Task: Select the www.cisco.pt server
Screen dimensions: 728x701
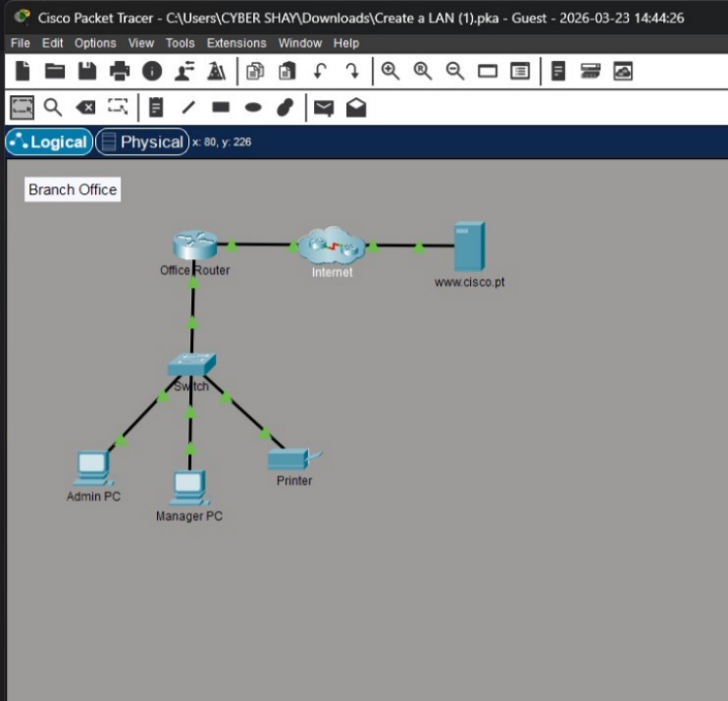Action: pos(469,246)
